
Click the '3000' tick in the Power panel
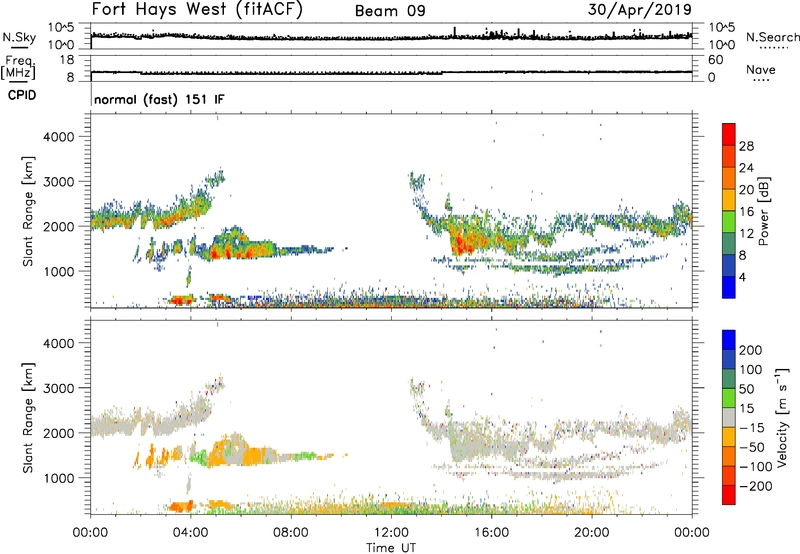tap(59, 182)
